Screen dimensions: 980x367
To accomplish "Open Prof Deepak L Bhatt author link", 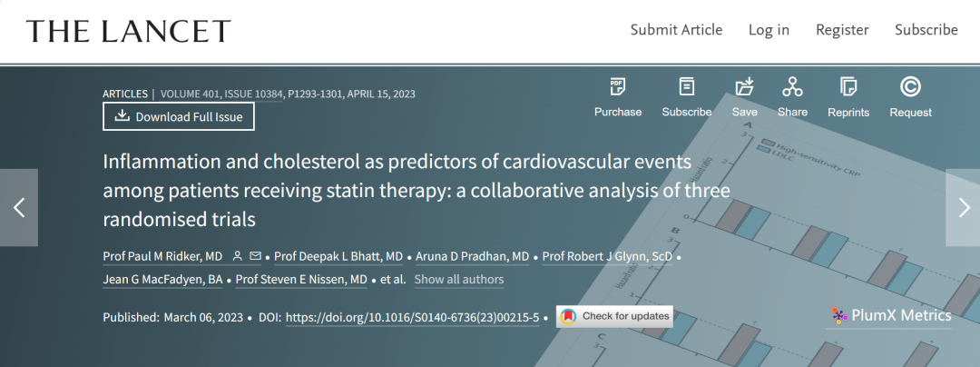I will point(338,257).
